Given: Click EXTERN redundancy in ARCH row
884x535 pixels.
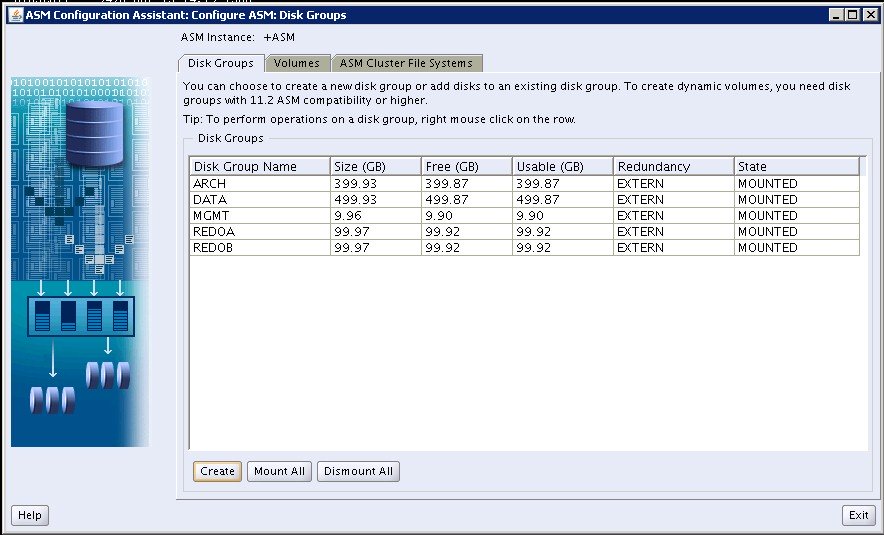Looking at the screenshot, I should coord(640,184).
